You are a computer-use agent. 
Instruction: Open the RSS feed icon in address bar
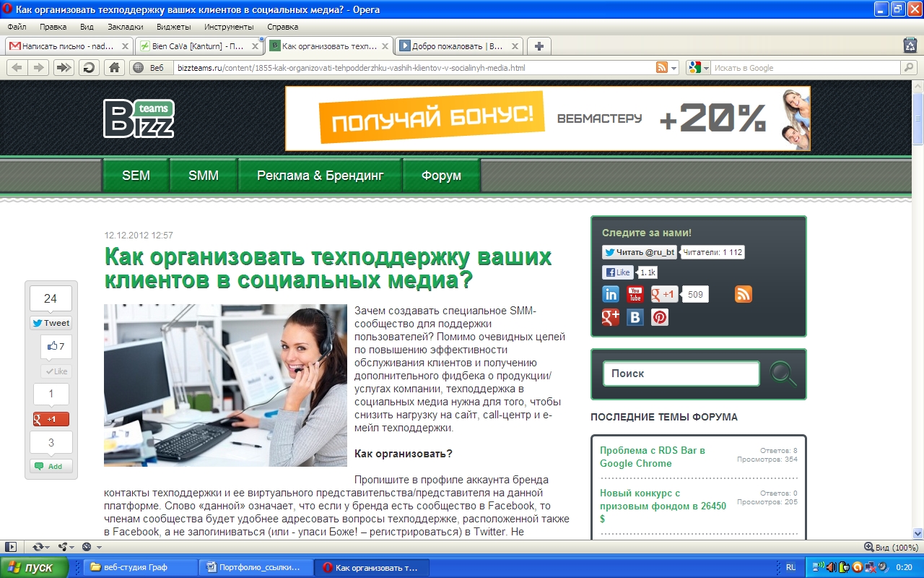pyautogui.click(x=661, y=67)
